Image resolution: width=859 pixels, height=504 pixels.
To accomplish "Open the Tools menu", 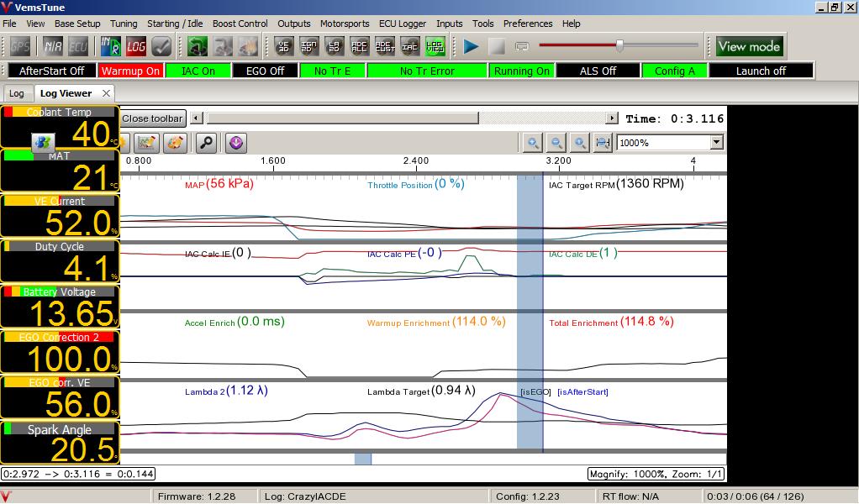I will [x=482, y=24].
